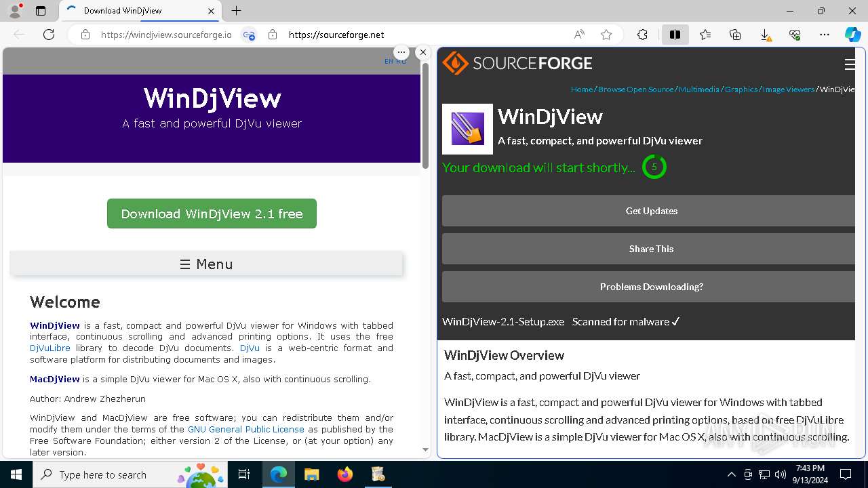Click scroll-down arrow of left pane scrollbar

point(425,449)
